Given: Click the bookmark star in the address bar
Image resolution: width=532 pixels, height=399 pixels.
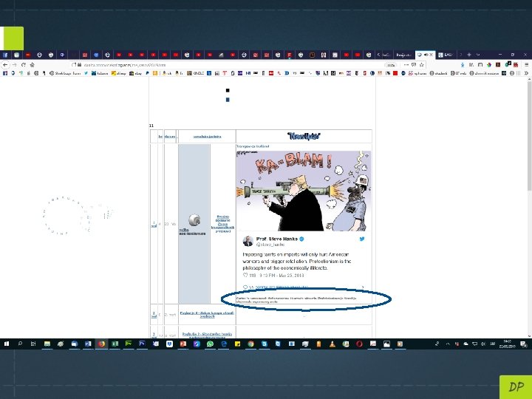Looking at the screenshot, I should [422, 65].
